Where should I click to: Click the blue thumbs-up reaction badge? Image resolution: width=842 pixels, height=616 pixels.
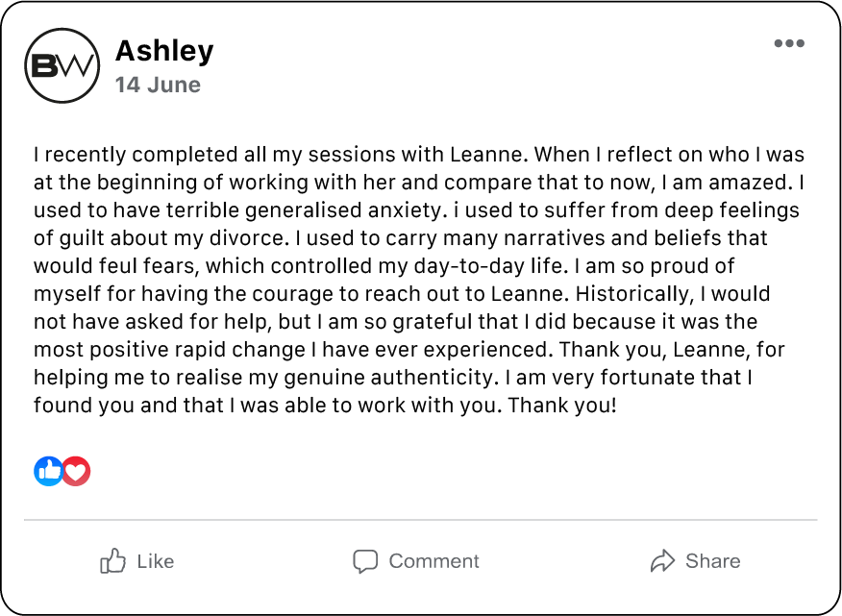click(48, 471)
